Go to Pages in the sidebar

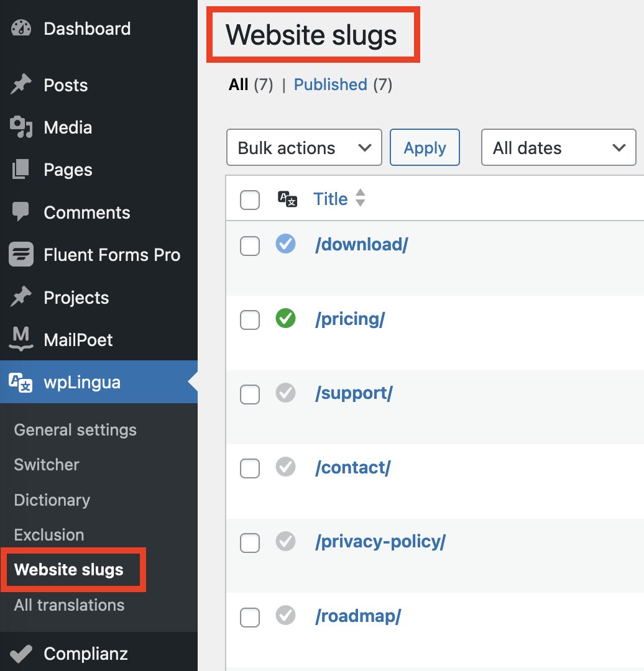pos(68,170)
